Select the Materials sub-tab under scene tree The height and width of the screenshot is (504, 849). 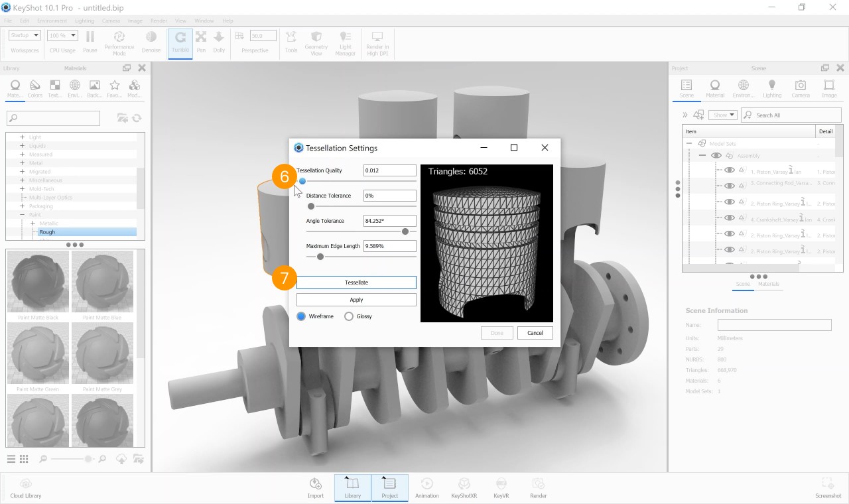pos(769,284)
